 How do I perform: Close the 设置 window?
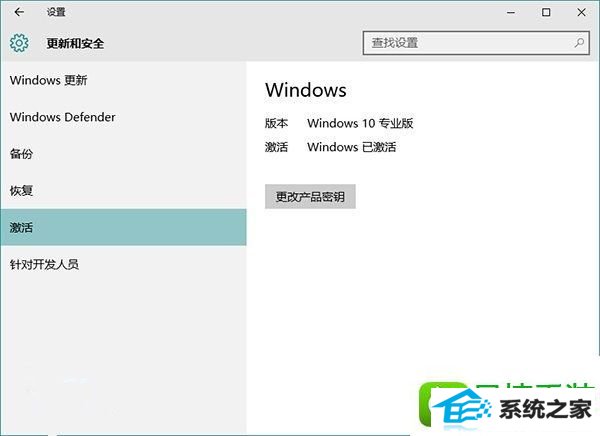(581, 13)
